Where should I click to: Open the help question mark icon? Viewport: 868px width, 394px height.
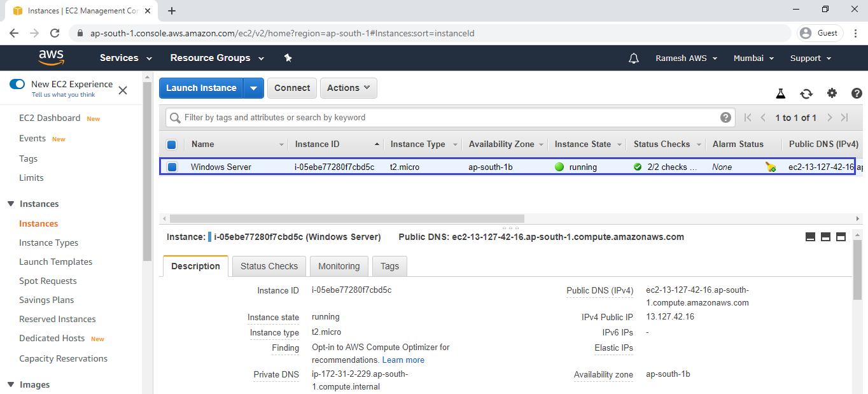[x=857, y=93]
